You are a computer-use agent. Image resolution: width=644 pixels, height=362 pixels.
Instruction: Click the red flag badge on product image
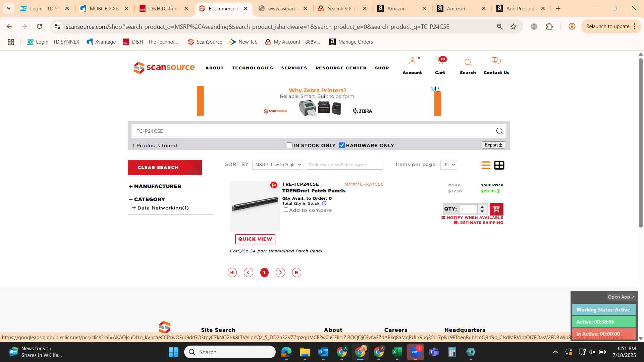274,185
